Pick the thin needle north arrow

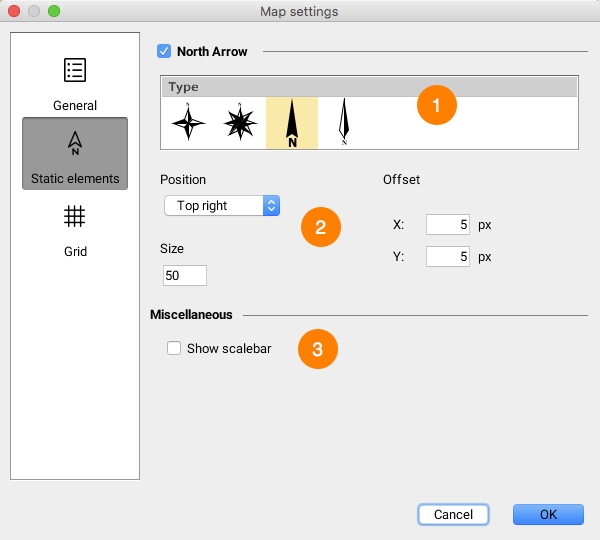tap(344, 123)
